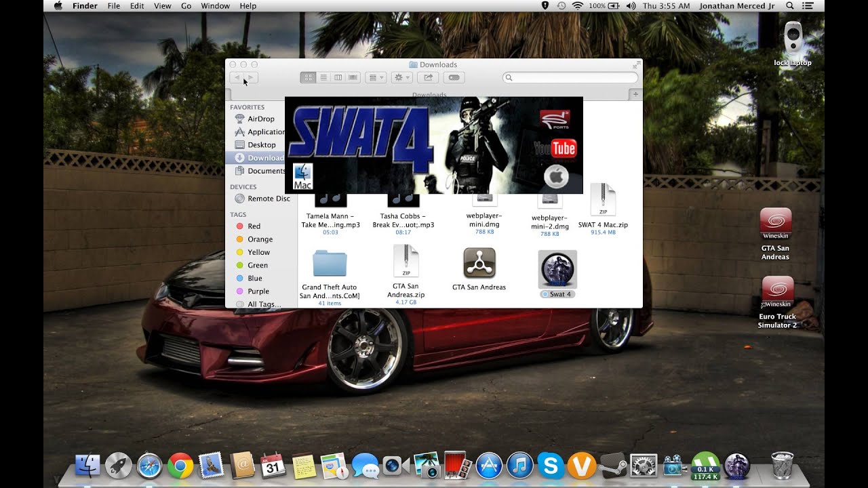Select the SWAT 4 Mac.zip file
Screen dimensions: 868x488
(603, 201)
